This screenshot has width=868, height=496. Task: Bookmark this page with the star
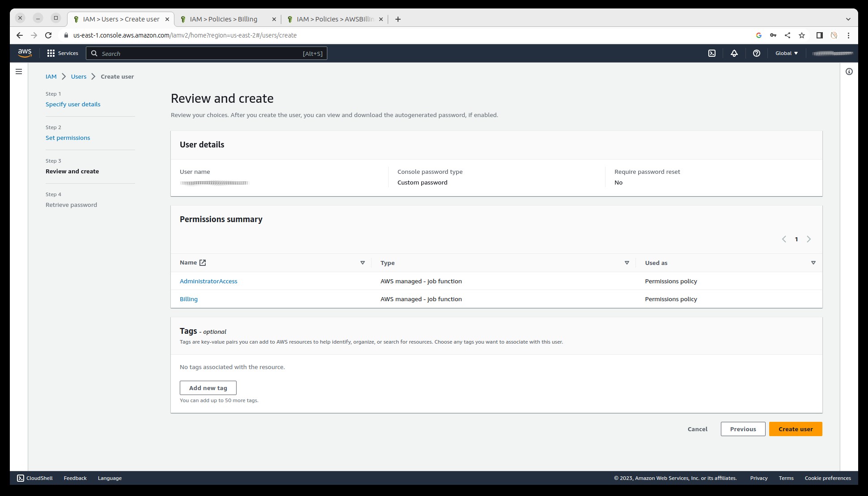click(802, 35)
